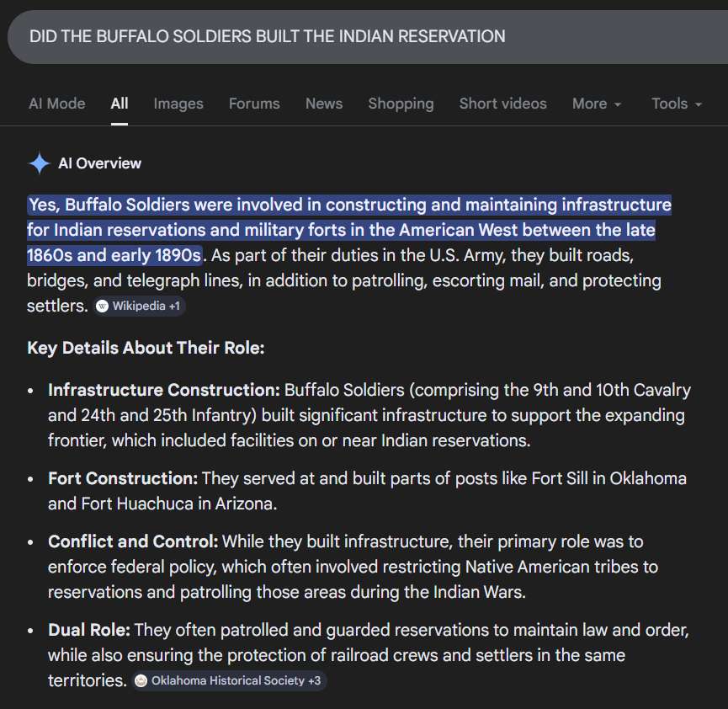This screenshot has height=709, width=728.
Task: Click the 'Key Details About Their Role:' heading
Action: point(146,348)
